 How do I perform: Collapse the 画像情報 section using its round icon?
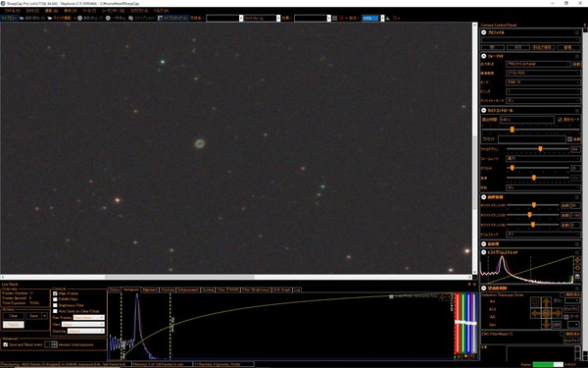[x=484, y=197]
